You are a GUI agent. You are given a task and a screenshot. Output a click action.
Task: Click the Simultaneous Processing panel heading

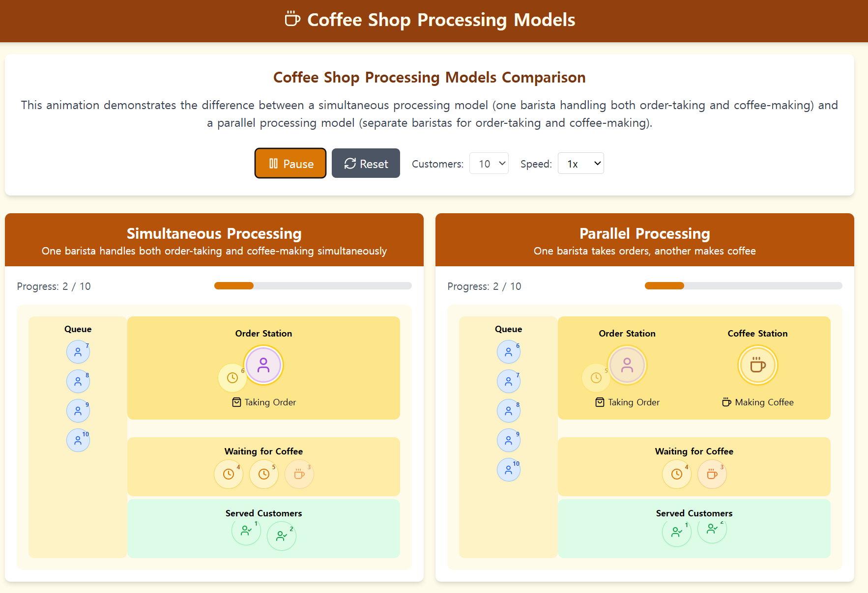point(214,233)
